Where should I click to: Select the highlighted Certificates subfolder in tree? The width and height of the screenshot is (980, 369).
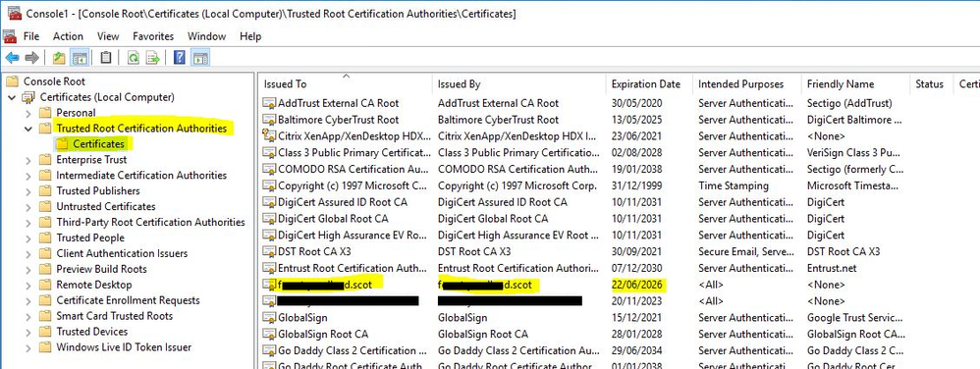tap(99, 144)
